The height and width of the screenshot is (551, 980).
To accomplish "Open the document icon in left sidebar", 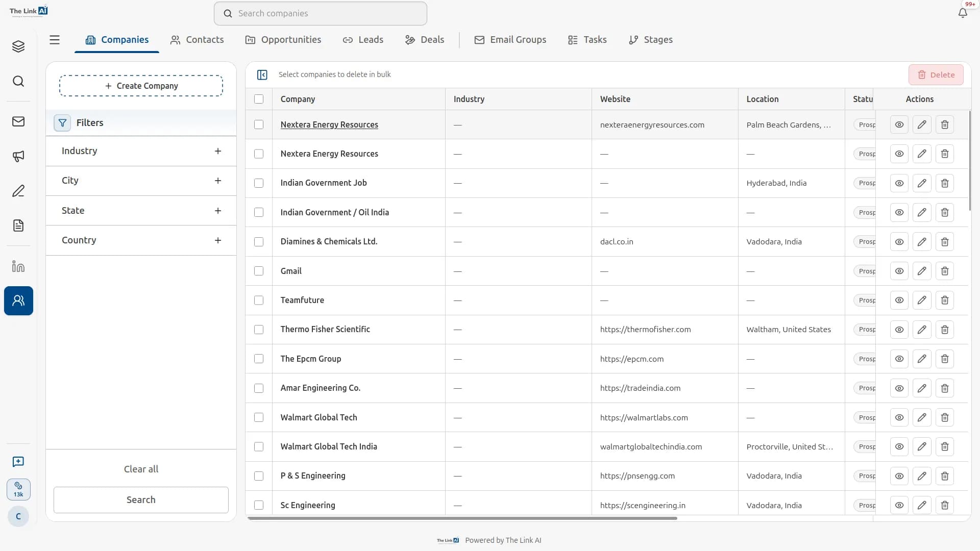I will click(x=18, y=226).
